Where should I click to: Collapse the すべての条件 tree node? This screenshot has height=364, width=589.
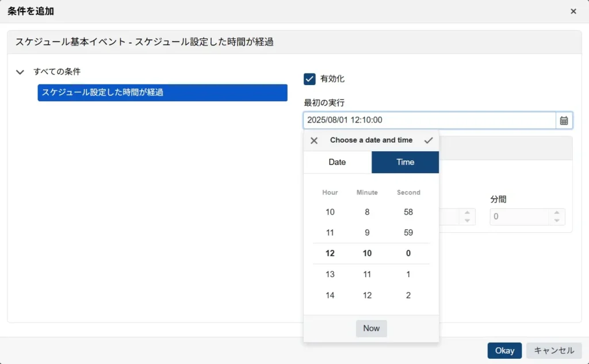pyautogui.click(x=20, y=72)
